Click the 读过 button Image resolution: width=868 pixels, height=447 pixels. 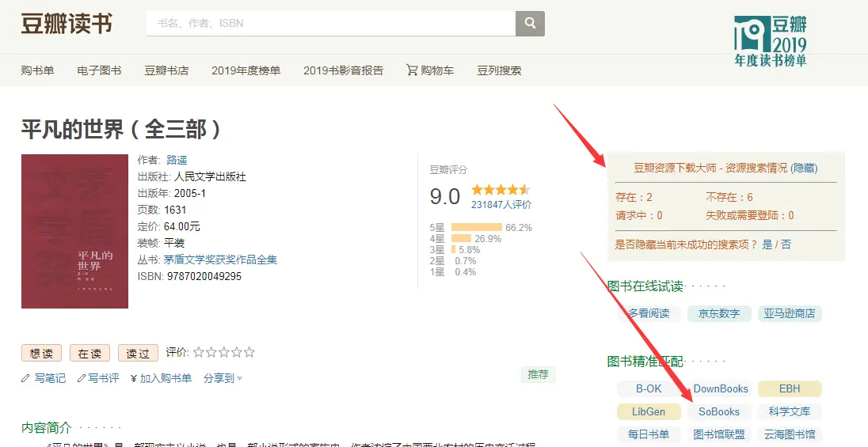point(138,353)
